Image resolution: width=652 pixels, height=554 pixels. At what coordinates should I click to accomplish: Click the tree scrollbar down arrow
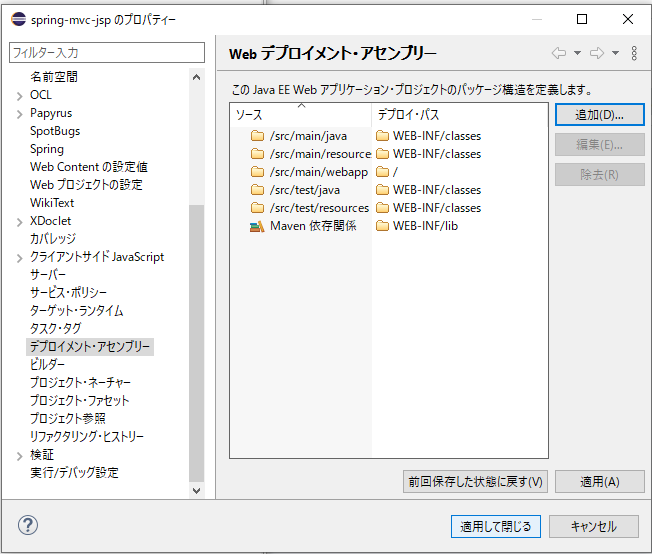tap(197, 490)
